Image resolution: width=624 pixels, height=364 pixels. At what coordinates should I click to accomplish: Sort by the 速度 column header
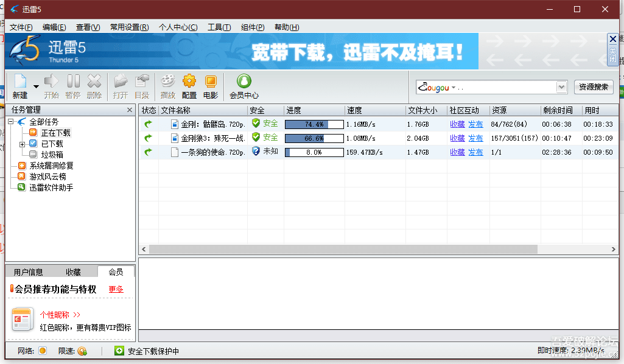(375, 110)
